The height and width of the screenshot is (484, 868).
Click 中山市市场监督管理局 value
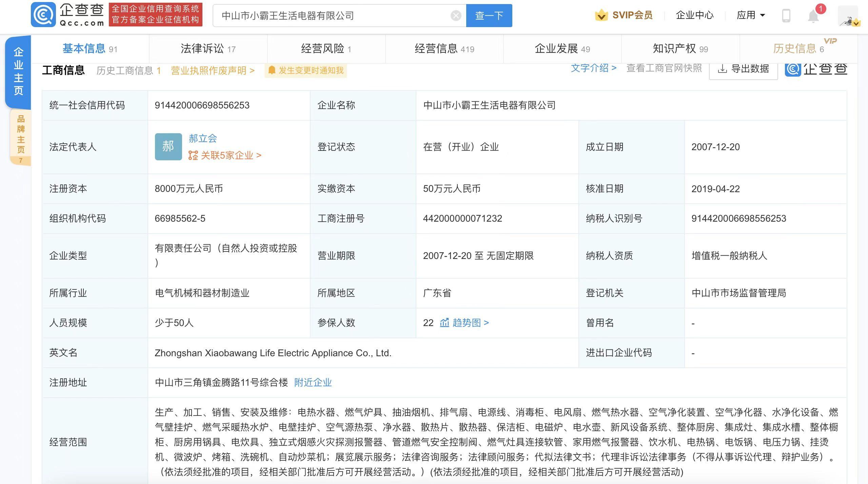739,293
